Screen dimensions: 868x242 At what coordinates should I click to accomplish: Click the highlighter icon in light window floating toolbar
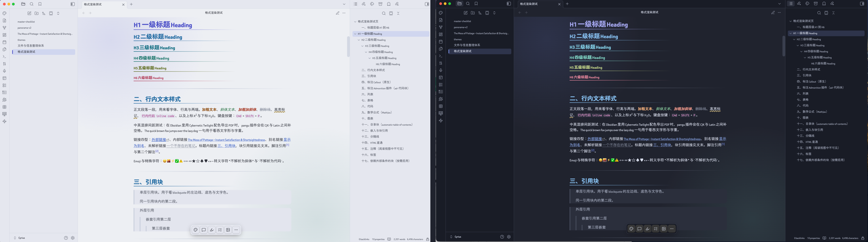[x=212, y=230]
